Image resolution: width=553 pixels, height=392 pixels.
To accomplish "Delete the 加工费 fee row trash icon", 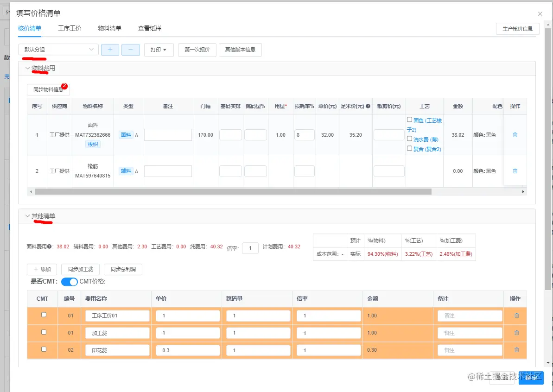I will pyautogui.click(x=517, y=333).
